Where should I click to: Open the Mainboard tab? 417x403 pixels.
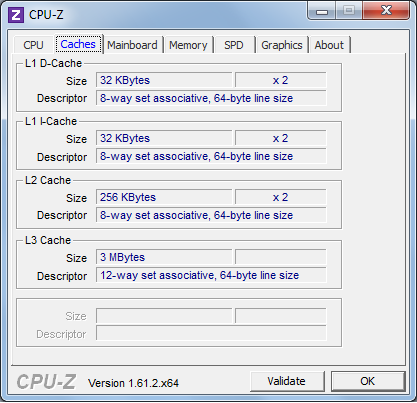132,45
